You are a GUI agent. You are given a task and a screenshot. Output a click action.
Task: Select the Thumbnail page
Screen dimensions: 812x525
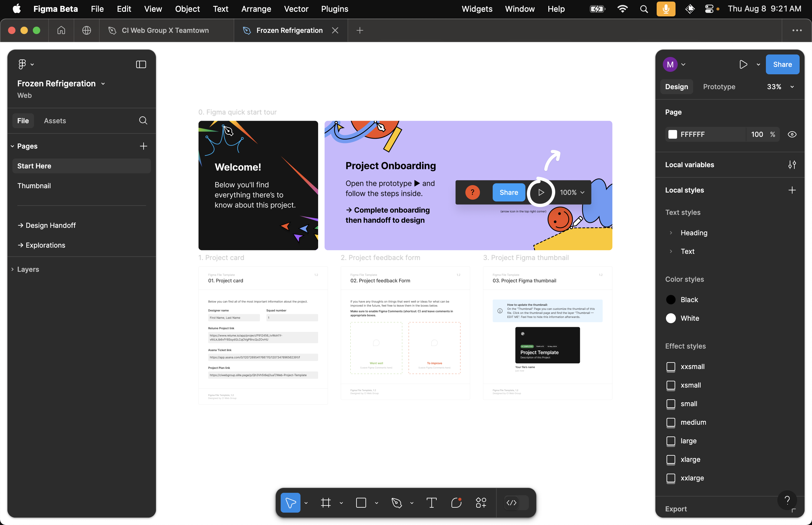[x=34, y=185]
